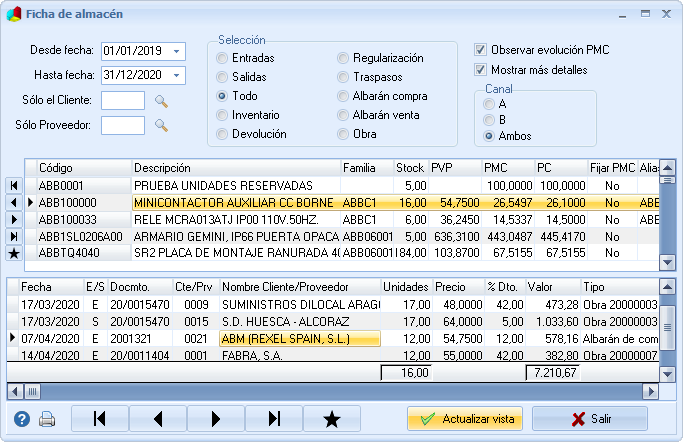Screen dimensions: 683x442
Task: Click the Stock column header
Action: click(x=411, y=168)
